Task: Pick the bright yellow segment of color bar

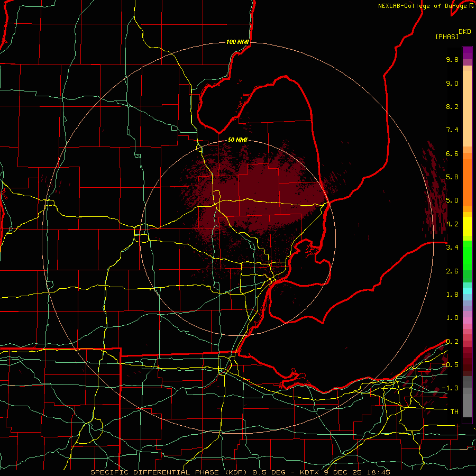Action: pos(467,226)
